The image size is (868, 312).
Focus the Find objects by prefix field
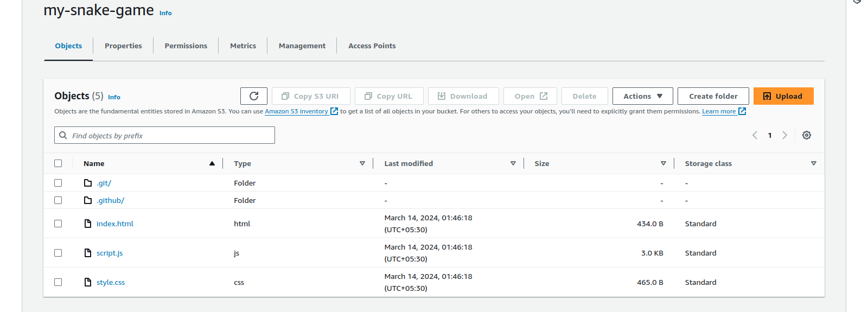tap(164, 135)
